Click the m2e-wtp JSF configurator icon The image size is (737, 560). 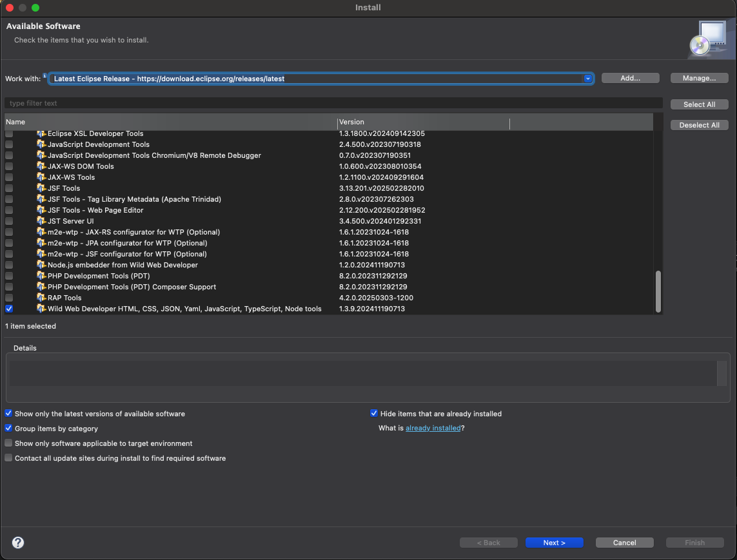point(41,254)
